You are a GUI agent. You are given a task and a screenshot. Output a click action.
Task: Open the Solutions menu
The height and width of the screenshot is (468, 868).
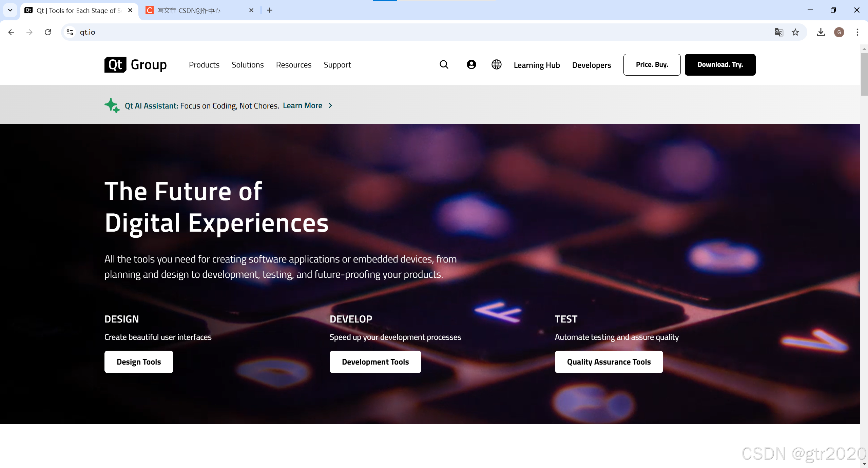pos(248,65)
